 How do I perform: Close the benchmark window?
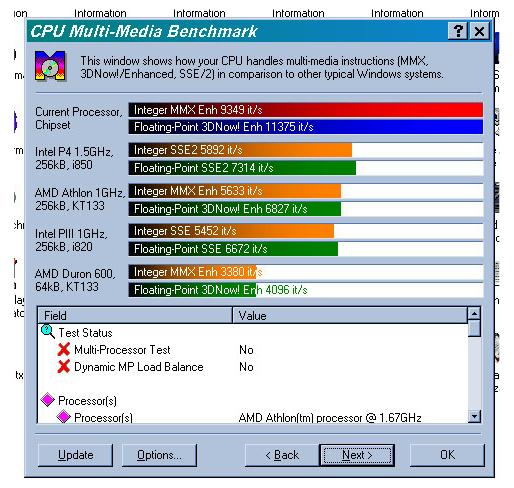point(479,31)
